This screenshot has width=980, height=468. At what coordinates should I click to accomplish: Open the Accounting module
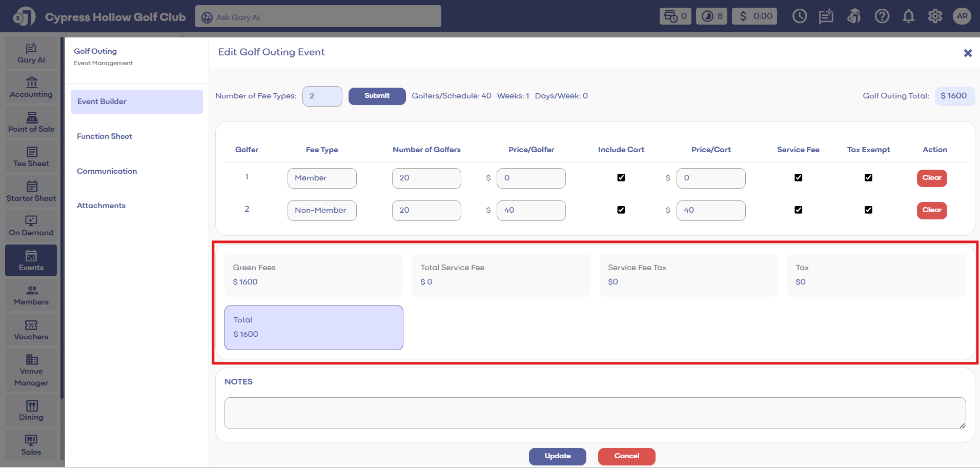click(31, 88)
